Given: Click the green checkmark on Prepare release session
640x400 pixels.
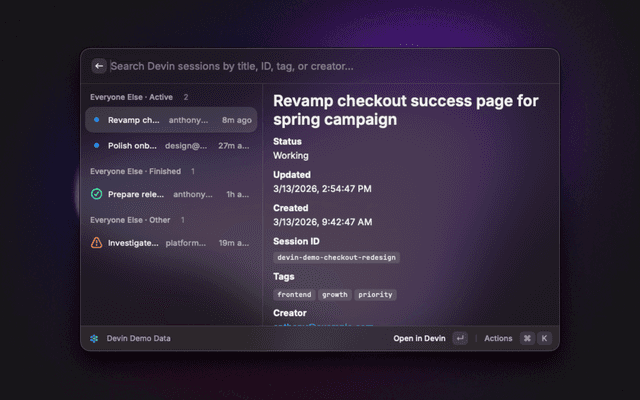Looking at the screenshot, I should point(96,194).
